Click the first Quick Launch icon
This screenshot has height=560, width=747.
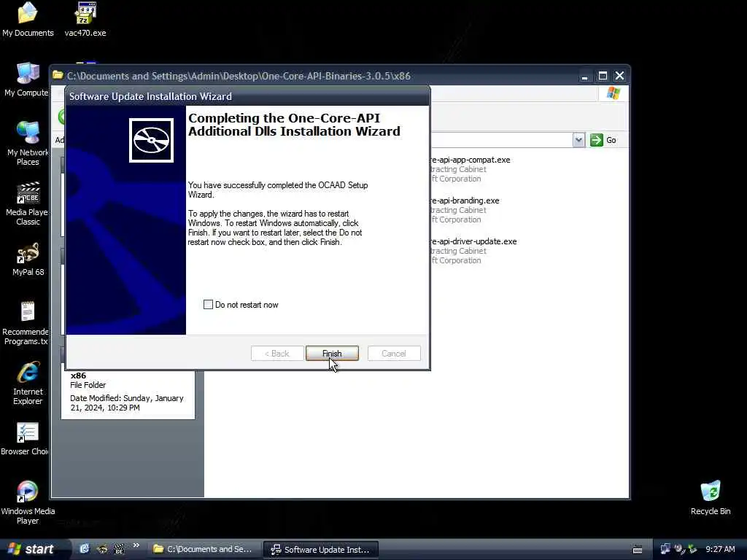[x=85, y=548]
